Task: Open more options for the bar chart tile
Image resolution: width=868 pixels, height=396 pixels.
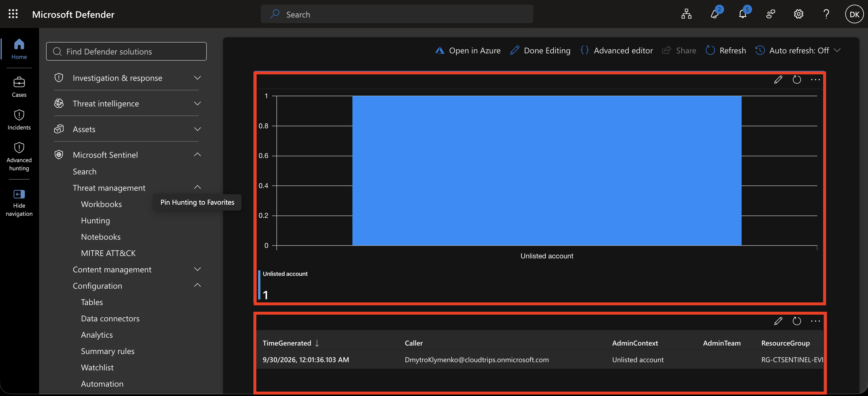Action: coord(815,80)
